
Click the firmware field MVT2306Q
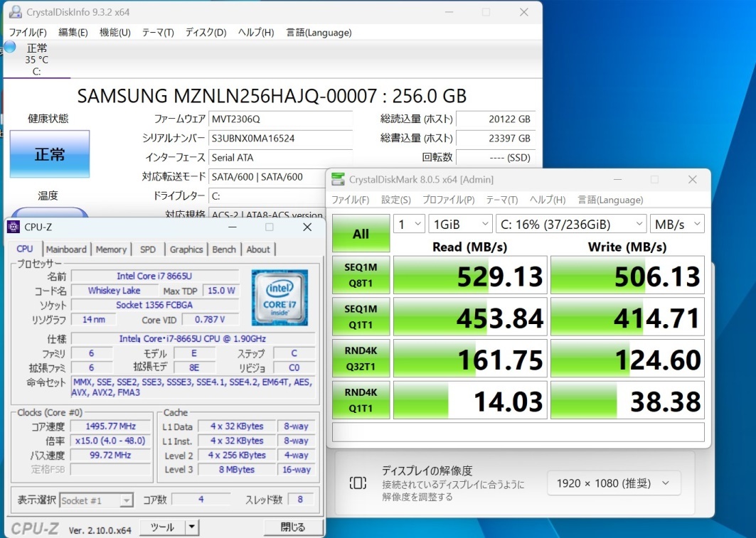tap(281, 119)
